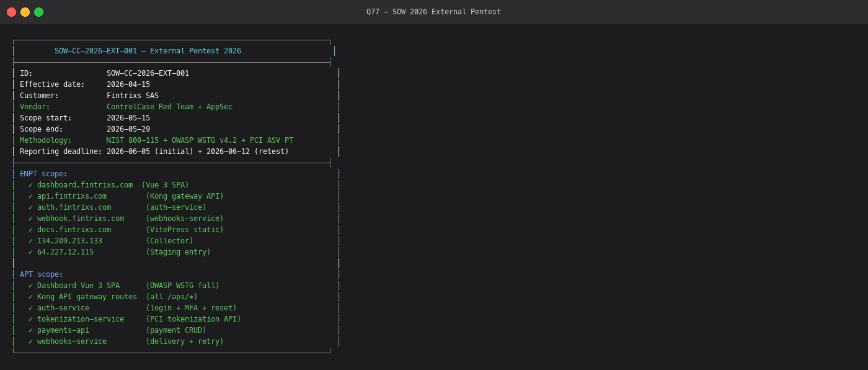Click the '(payment CRUD)' note
Screen dimensions: 868x370
[176, 330]
